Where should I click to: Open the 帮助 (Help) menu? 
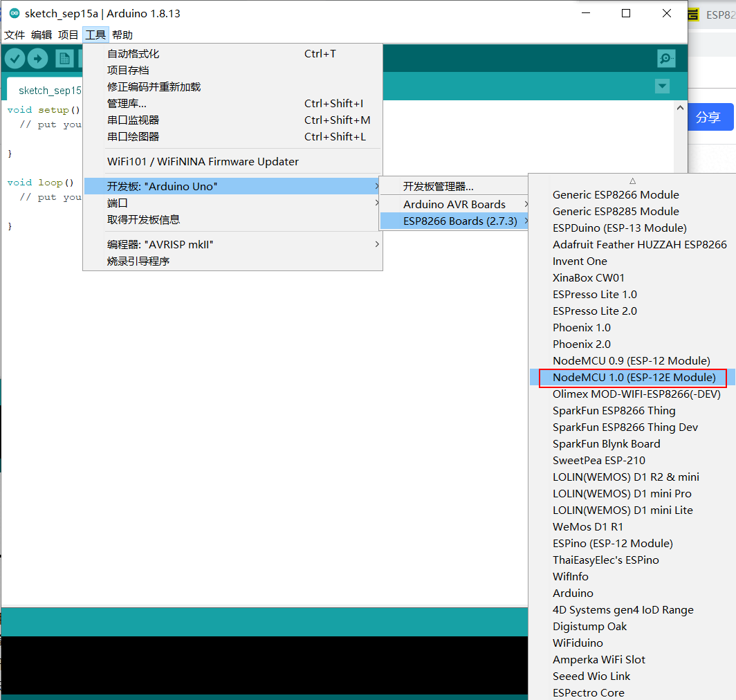[x=122, y=35]
